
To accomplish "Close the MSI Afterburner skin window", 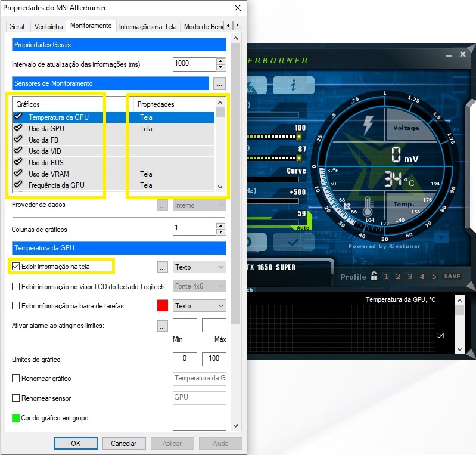I will click(463, 54).
